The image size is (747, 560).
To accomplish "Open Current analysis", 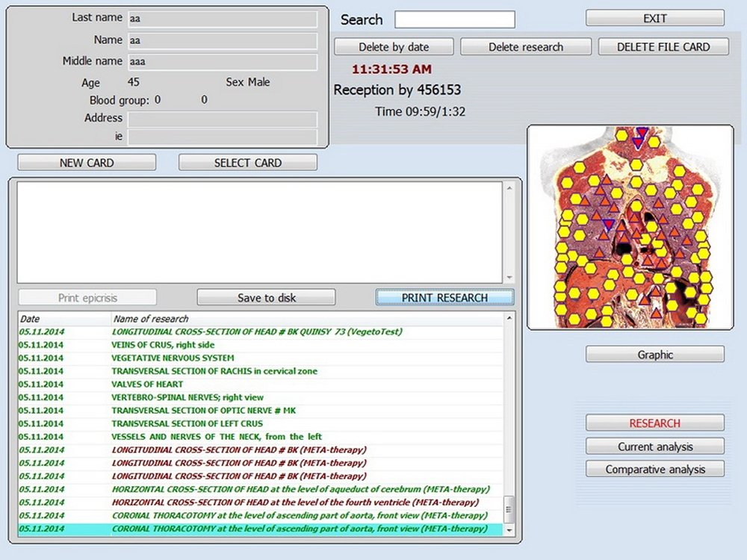I will 654,447.
